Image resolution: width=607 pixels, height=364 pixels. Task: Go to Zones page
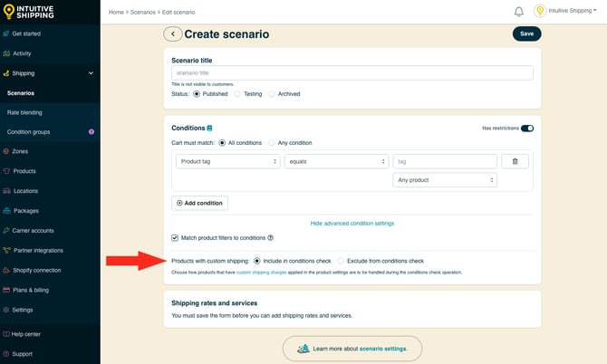coord(20,151)
